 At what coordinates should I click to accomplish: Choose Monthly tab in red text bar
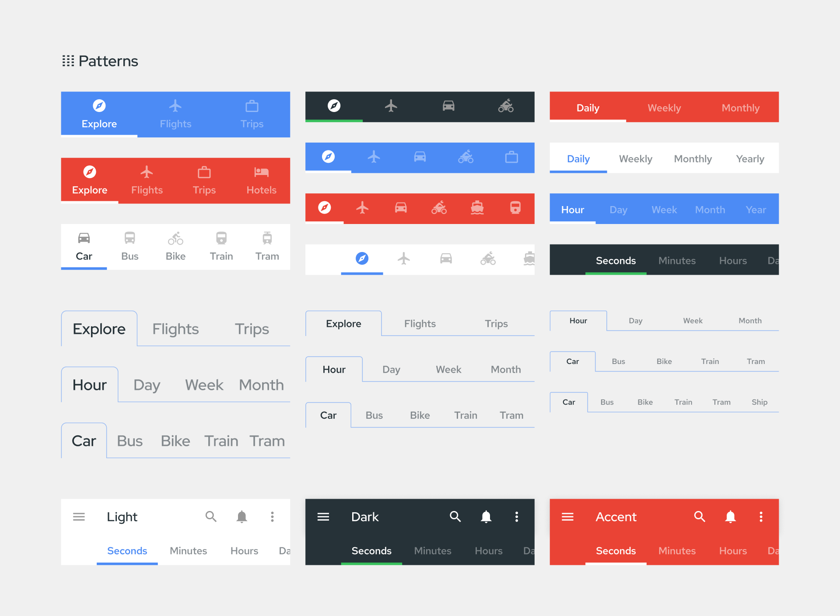coord(740,108)
